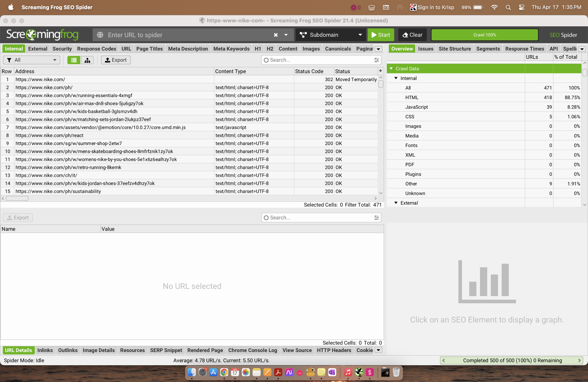Screen dimensions: 588x382
Task: Show more top tabs via overflow arrow
Action: click(378, 49)
